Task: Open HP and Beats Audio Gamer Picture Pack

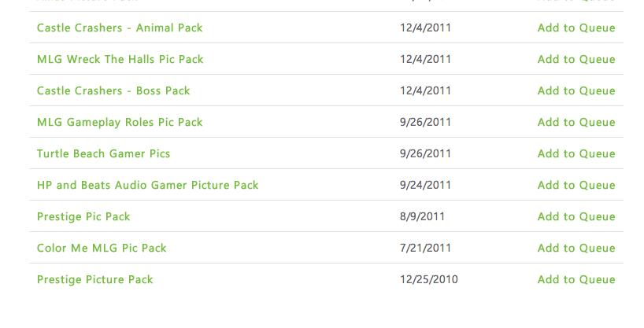Action: click(147, 185)
